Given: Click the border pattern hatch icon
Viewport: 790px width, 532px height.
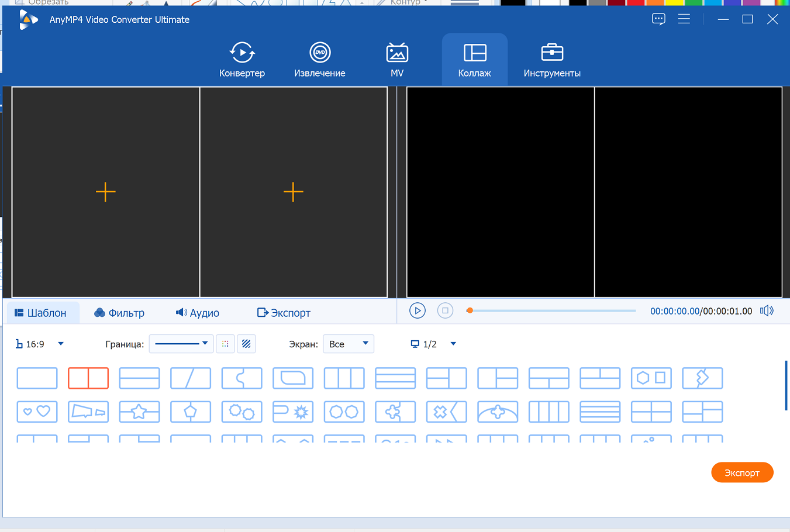Looking at the screenshot, I should click(x=246, y=344).
